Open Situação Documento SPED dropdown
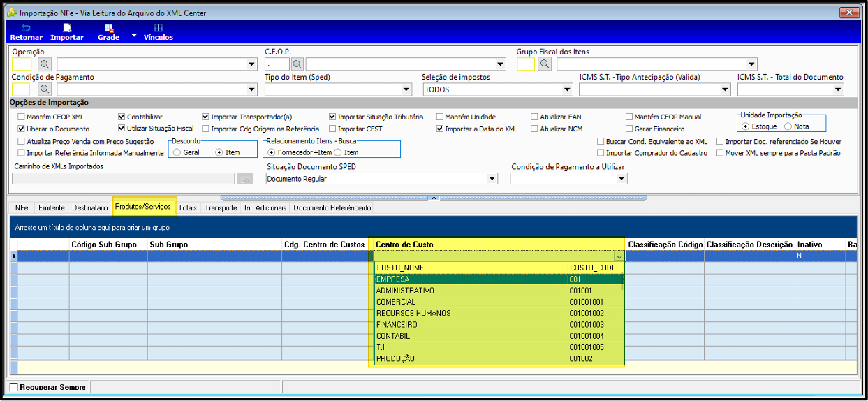Screen dimensions: 868x401 coord(493,179)
